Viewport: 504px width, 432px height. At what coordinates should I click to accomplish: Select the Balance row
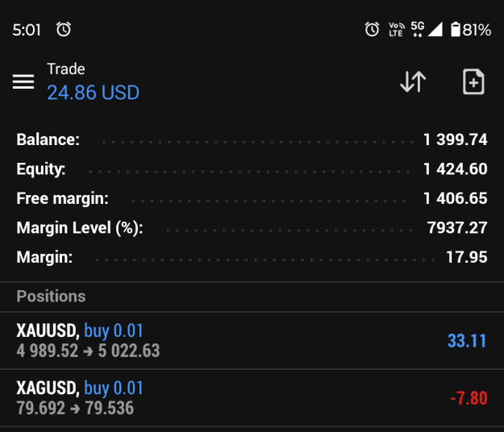pyautogui.click(x=252, y=139)
